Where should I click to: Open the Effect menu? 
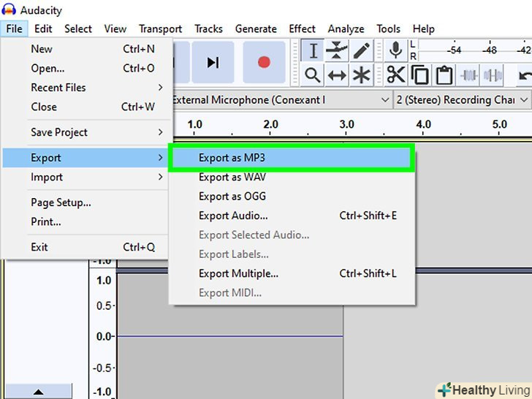pos(302,28)
